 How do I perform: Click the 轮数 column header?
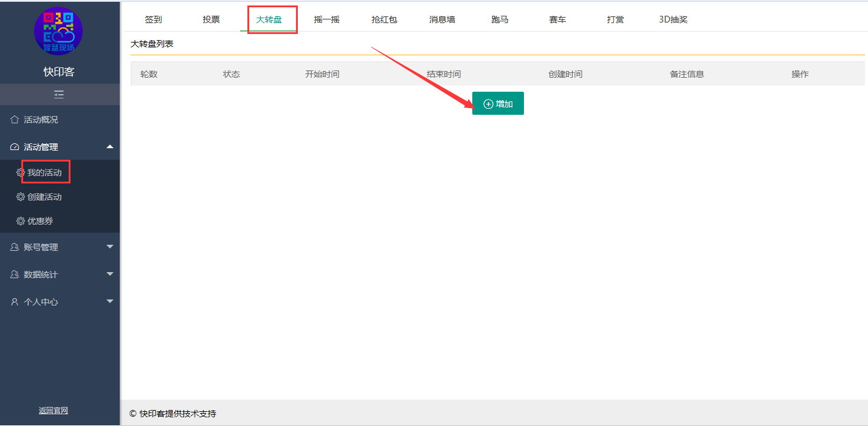[149, 74]
